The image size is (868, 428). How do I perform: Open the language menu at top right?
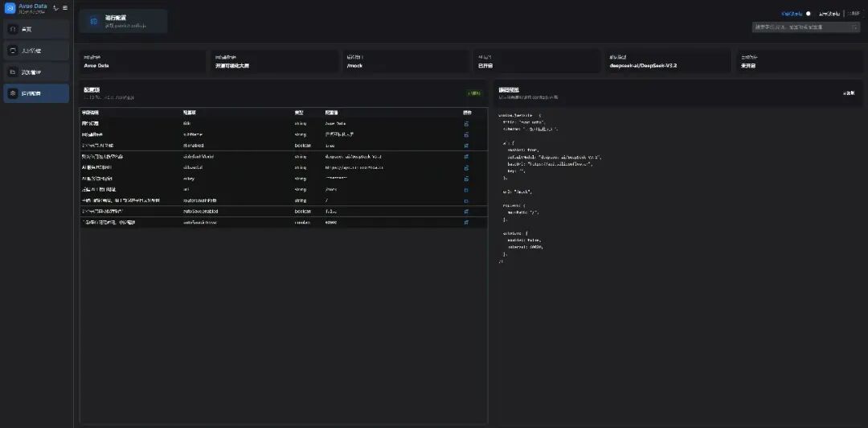pos(853,14)
